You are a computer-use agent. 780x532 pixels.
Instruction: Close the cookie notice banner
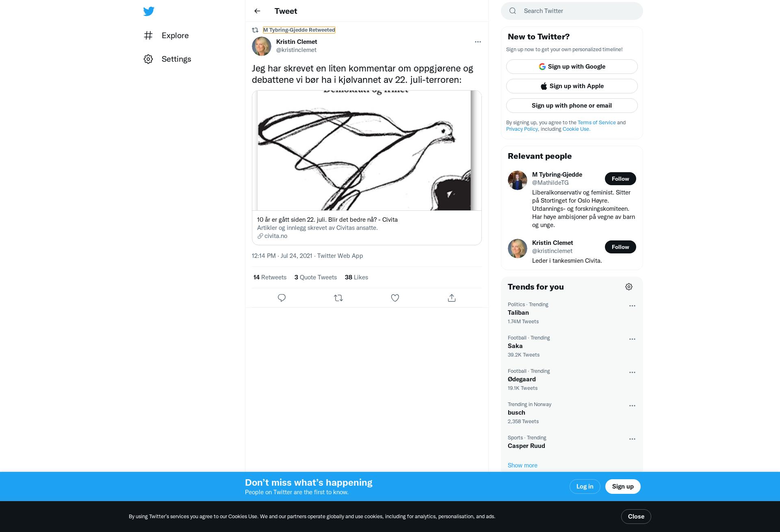point(636,517)
